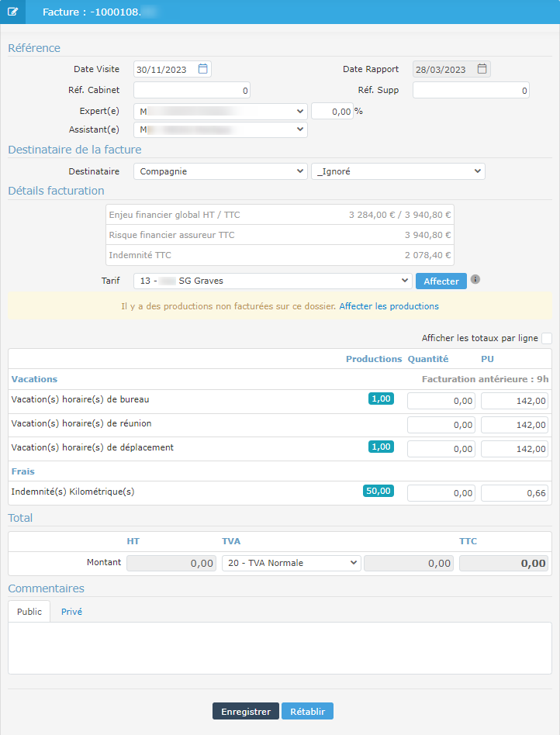The image size is (560, 735).
Task: Click the Date Rapport calendar icon
Action: tap(482, 69)
